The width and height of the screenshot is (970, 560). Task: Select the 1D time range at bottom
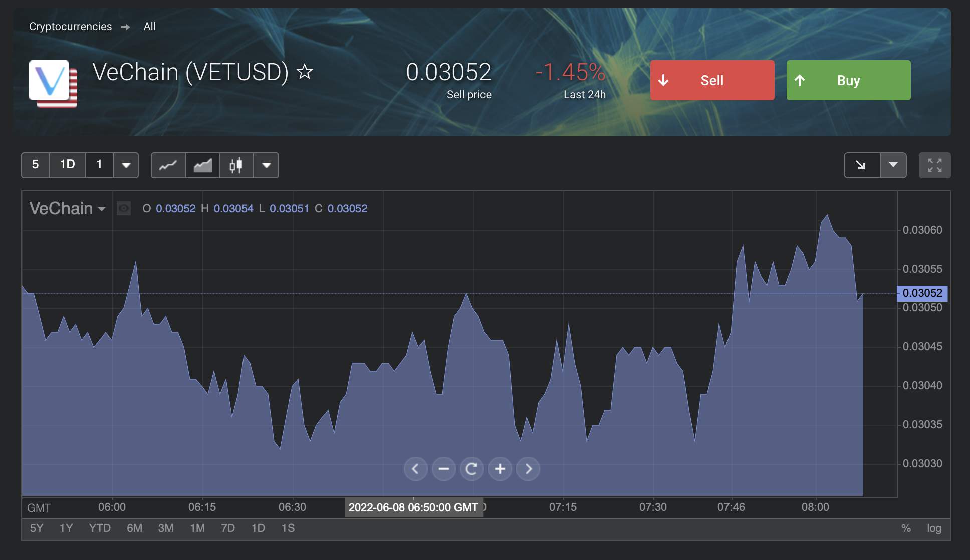tap(258, 528)
